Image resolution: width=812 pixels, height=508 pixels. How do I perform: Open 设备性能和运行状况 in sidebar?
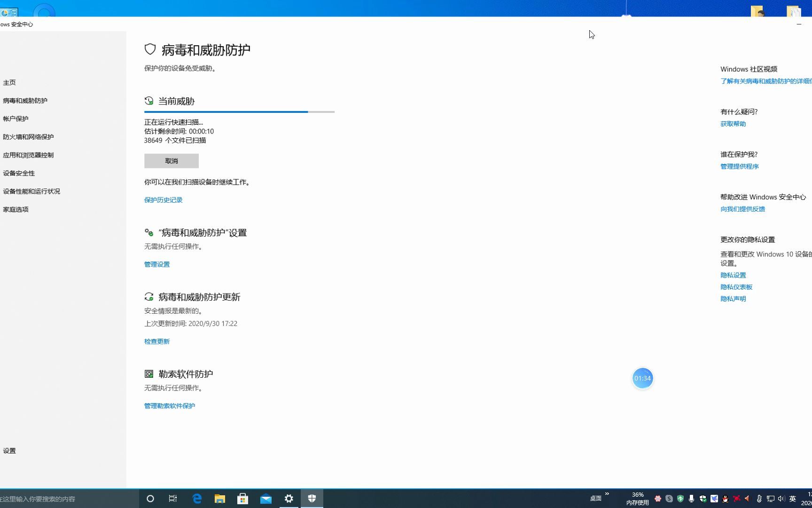[31, 191]
